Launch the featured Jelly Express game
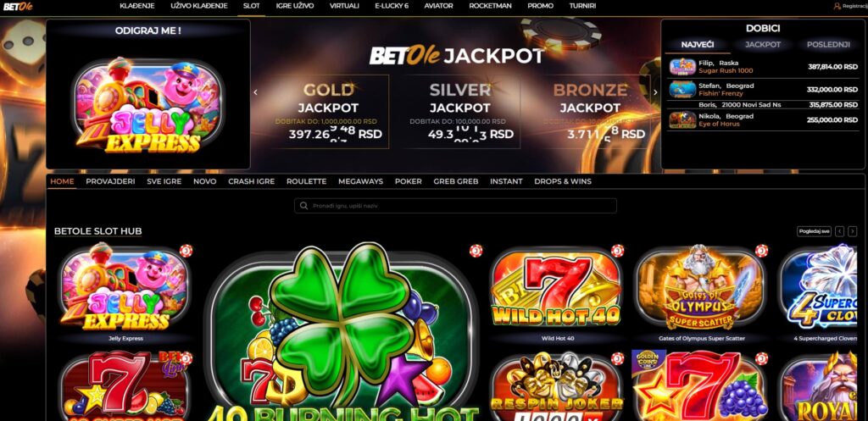Viewport: 868px width, 421px height. point(147,105)
